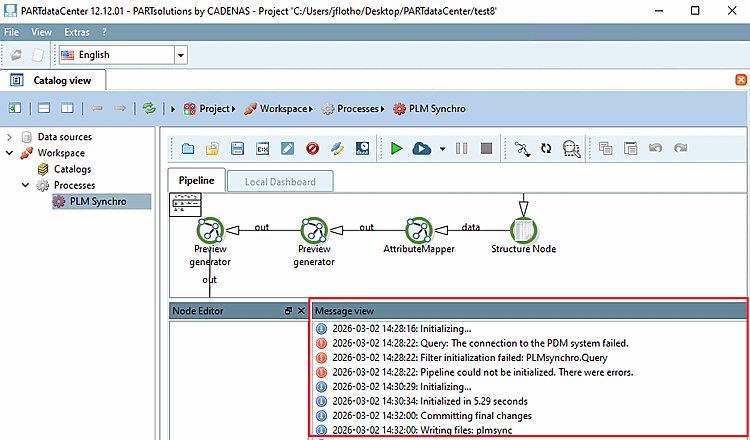The height and width of the screenshot is (440, 750).
Task: Click the PLM Synchro breadcrumb
Action: click(430, 109)
